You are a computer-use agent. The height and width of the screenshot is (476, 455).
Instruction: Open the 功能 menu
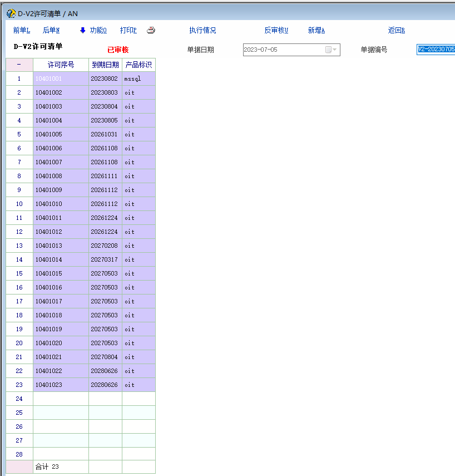tap(98, 31)
